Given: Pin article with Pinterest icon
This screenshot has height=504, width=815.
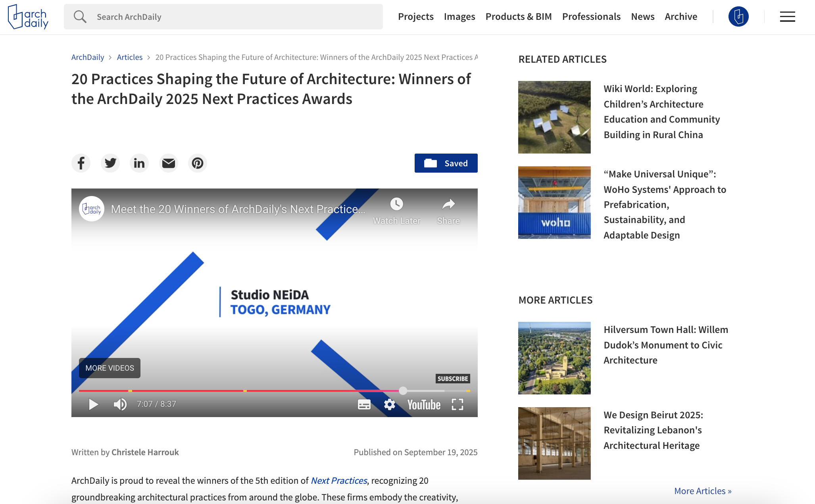Looking at the screenshot, I should pos(198,163).
